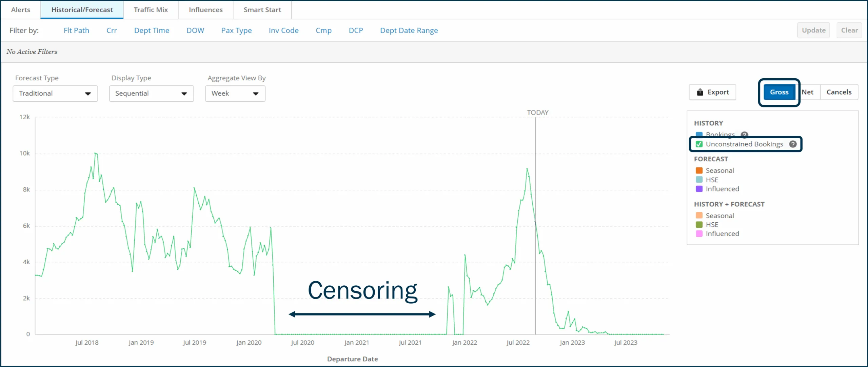Open the Smart Start tab
The image size is (868, 367).
point(262,10)
